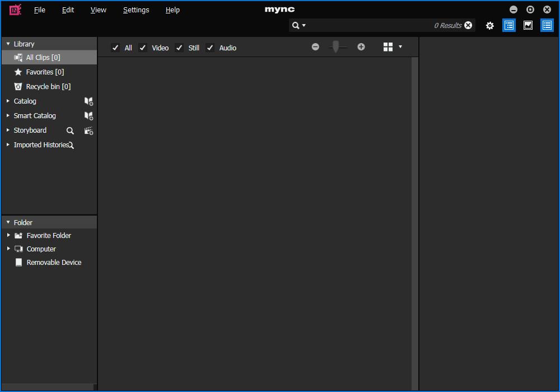Viewport: 560px width, 392px height.
Task: Click the clip list vertical scrollbar
Action: [x=414, y=223]
